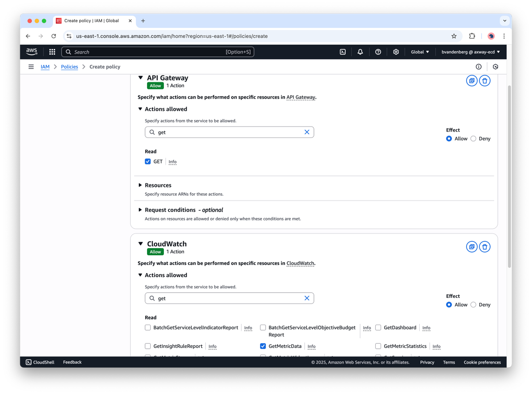Image resolution: width=532 pixels, height=394 pixels.
Task: Toggle the side navigation hamburger menu
Action: click(x=31, y=67)
